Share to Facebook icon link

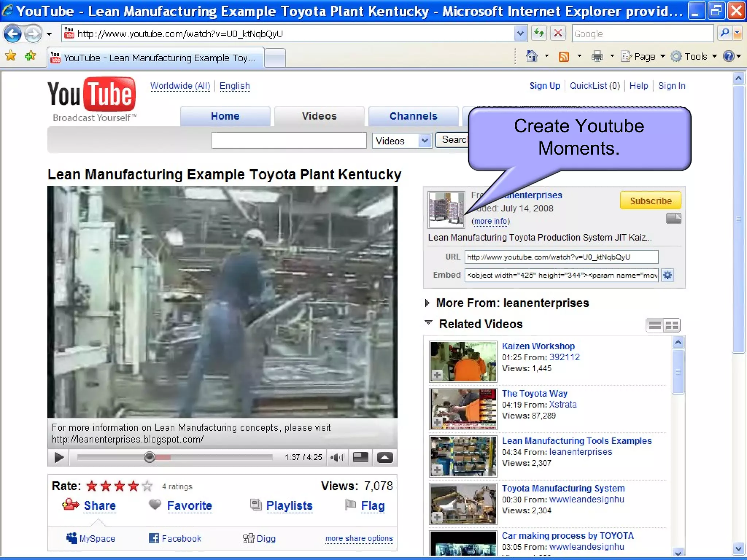(175, 538)
